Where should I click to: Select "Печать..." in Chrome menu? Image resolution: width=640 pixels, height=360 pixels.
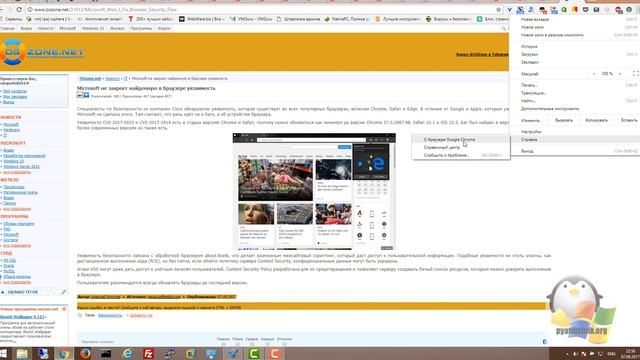click(x=575, y=85)
